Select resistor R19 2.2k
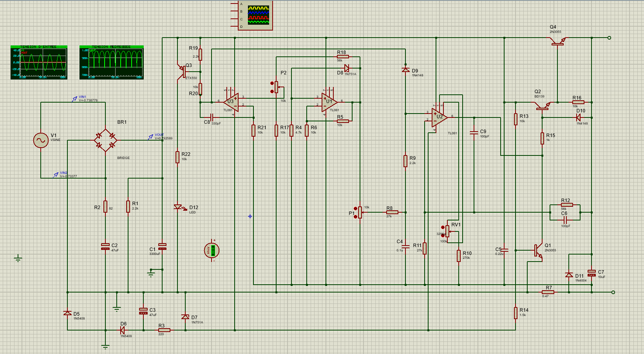644x354 pixels. pyautogui.click(x=200, y=54)
